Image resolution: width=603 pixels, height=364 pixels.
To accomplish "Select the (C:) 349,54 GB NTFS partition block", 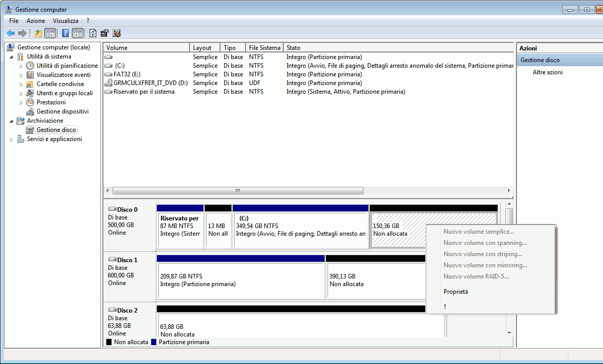I will (x=300, y=227).
